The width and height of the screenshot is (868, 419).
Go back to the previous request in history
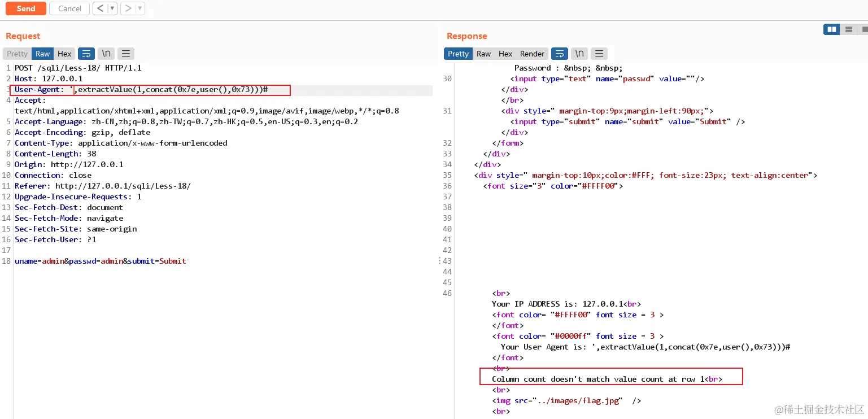(x=100, y=8)
